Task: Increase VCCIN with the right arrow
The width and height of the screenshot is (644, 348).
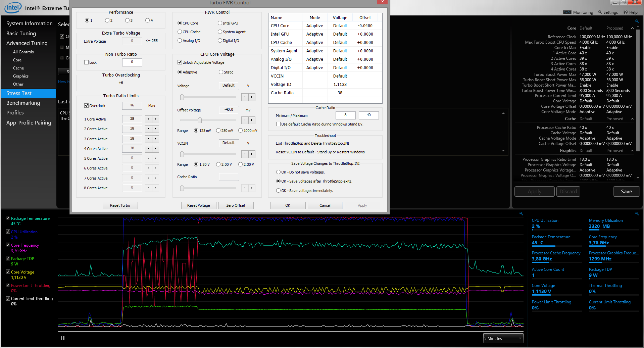Action: pyautogui.click(x=252, y=154)
